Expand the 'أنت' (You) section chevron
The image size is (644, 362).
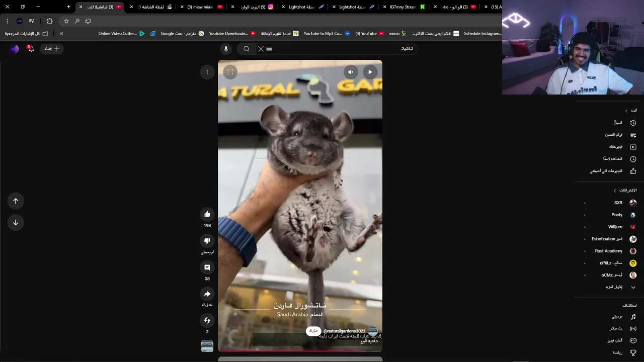point(626,111)
